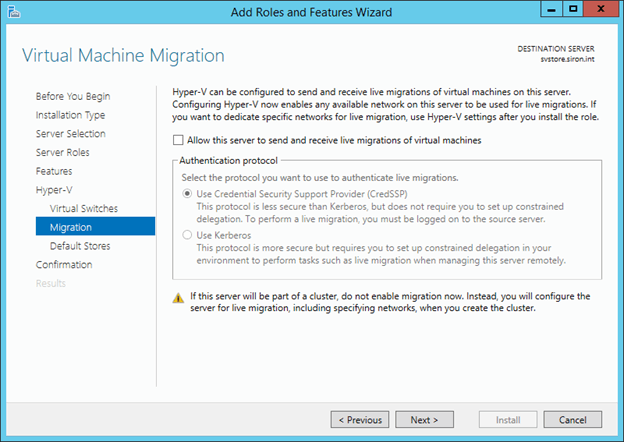
Task: Click the wizard icon in title bar
Action: 13,10
